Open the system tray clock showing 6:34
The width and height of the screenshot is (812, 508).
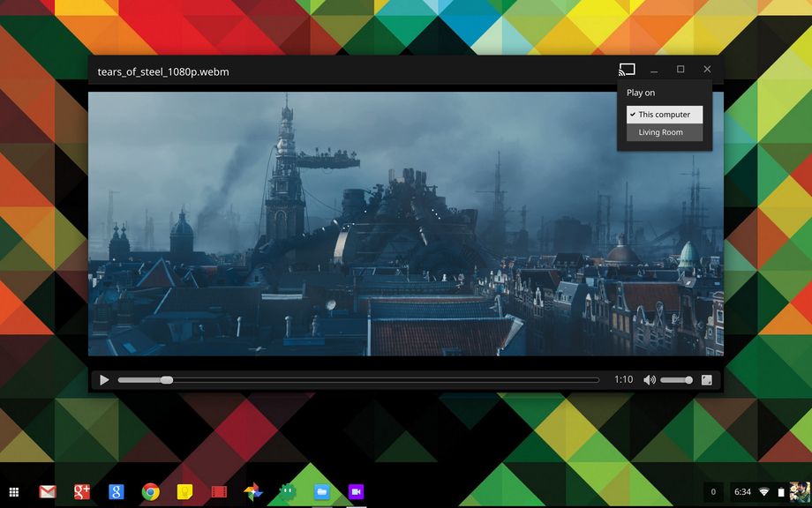(742, 491)
